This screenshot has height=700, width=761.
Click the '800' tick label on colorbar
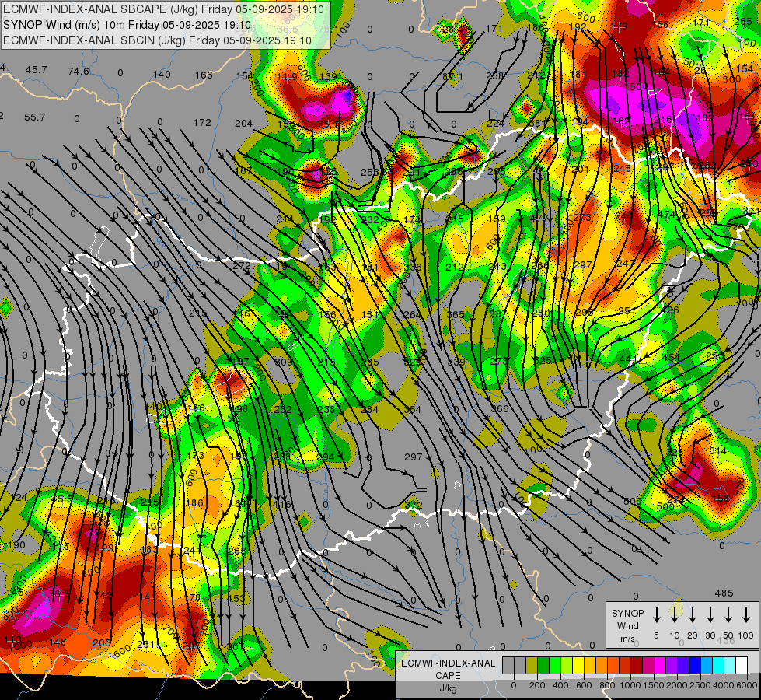[x=607, y=685]
